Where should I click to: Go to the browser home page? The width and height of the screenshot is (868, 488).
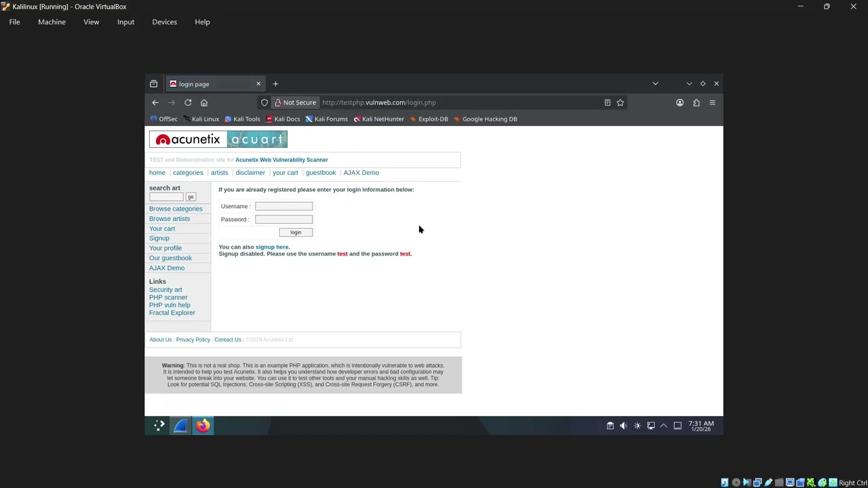pos(204,102)
